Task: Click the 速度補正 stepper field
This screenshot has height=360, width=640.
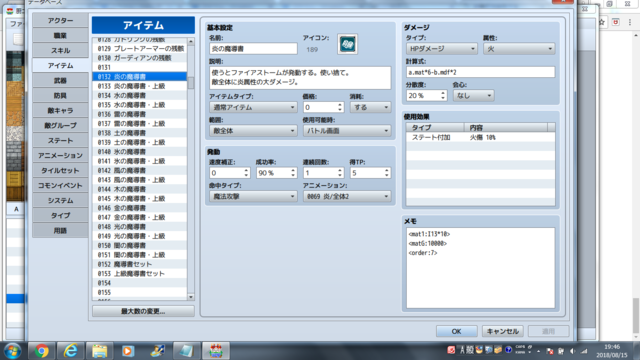Action: click(229, 173)
